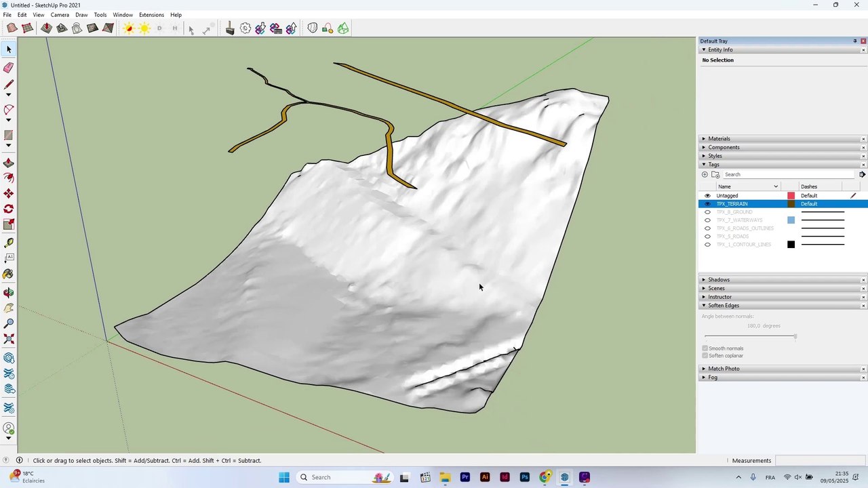This screenshot has height=488, width=868.
Task: Activate the Zoom magnifier tool
Action: pyautogui.click(x=9, y=324)
